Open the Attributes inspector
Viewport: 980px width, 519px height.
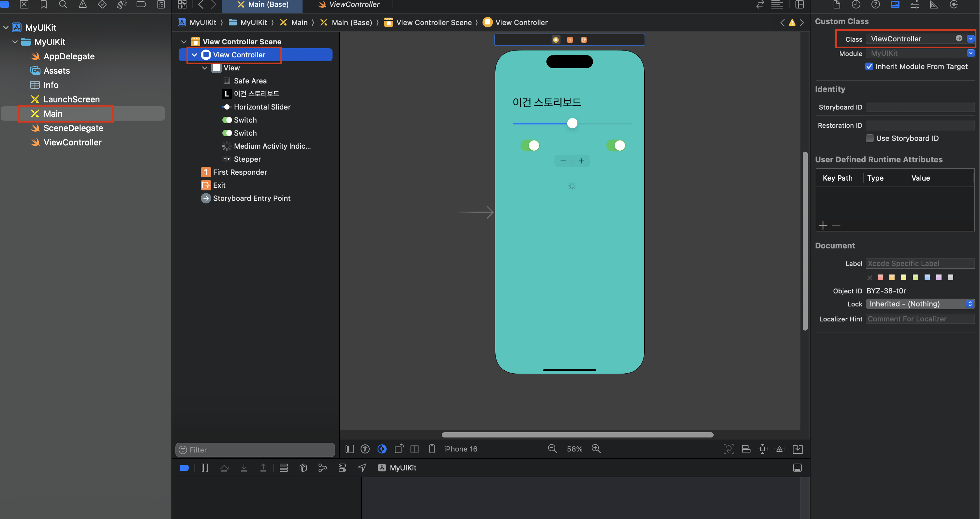click(914, 5)
